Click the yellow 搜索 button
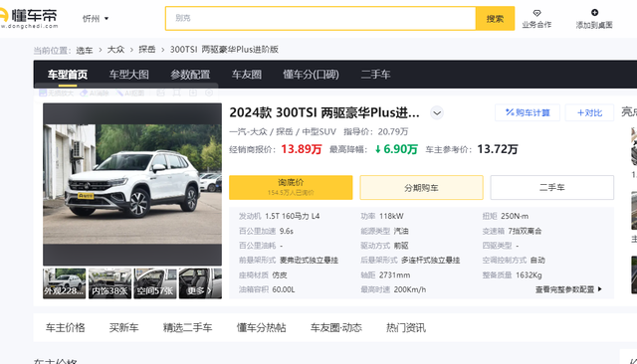637x364 pixels. point(495,18)
